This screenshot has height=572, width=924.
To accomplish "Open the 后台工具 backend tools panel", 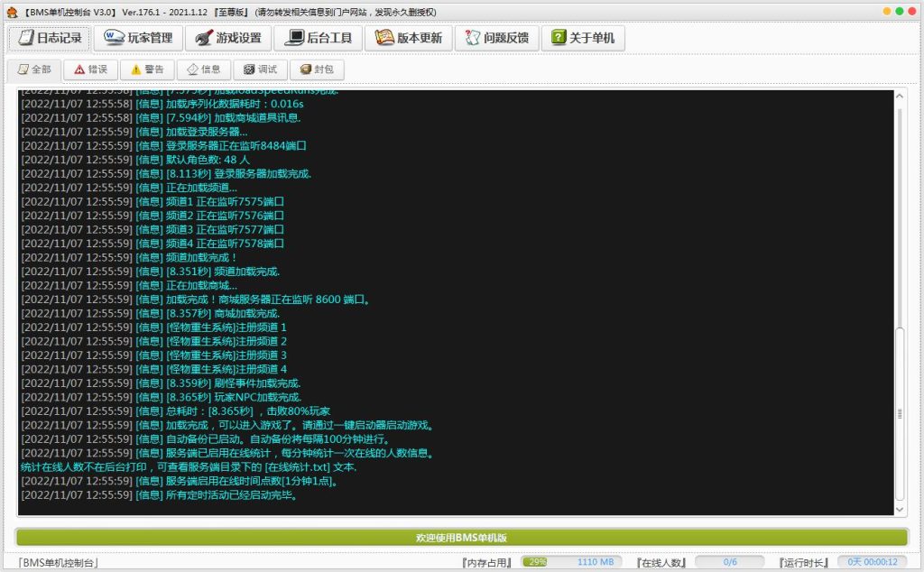I will (321, 38).
